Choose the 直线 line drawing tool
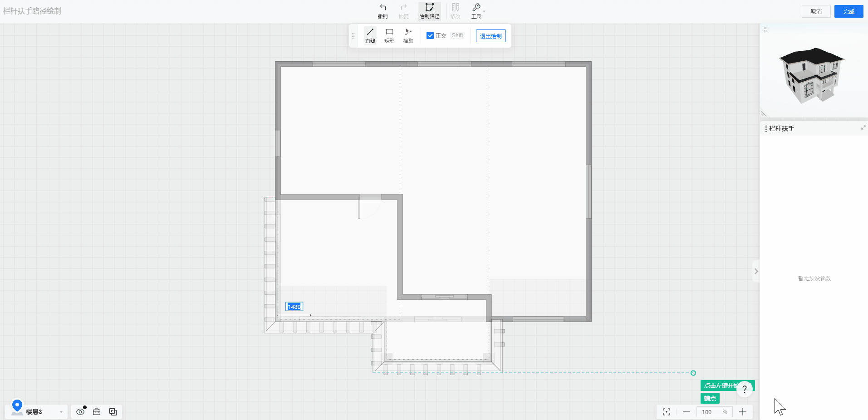Image resolution: width=868 pixels, height=420 pixels. (x=370, y=35)
